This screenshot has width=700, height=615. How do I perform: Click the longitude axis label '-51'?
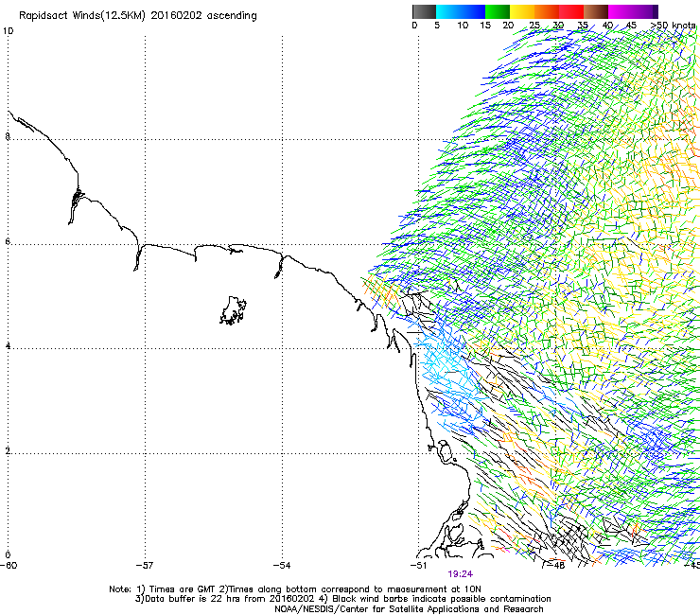(x=418, y=566)
